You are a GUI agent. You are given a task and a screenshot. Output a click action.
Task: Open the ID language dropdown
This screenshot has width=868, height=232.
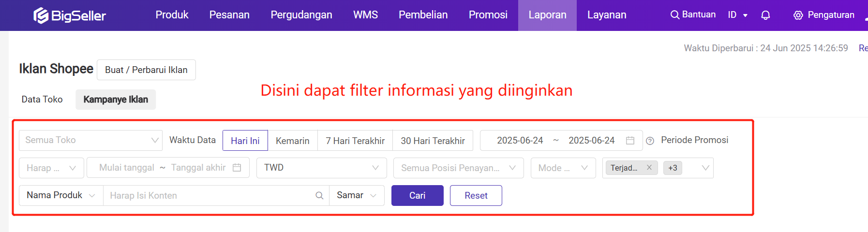click(x=738, y=15)
